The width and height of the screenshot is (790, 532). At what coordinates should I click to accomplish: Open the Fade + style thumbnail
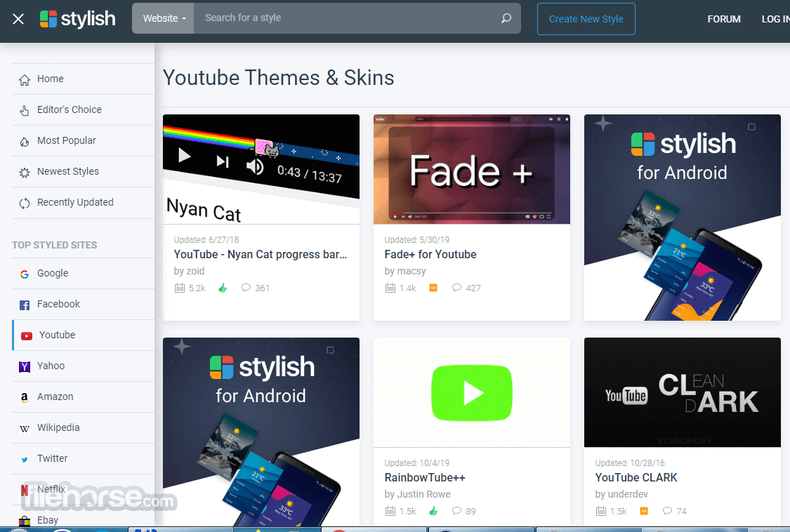pos(472,169)
